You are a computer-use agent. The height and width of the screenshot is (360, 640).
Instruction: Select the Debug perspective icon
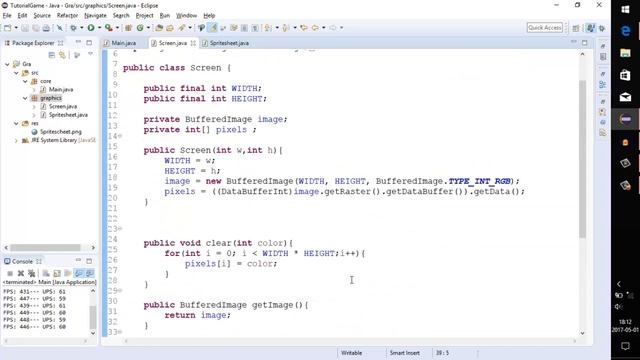click(602, 28)
